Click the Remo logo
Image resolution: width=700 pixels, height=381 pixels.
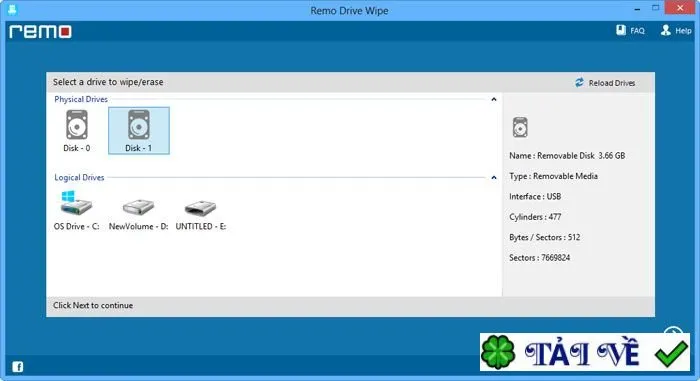(40, 32)
